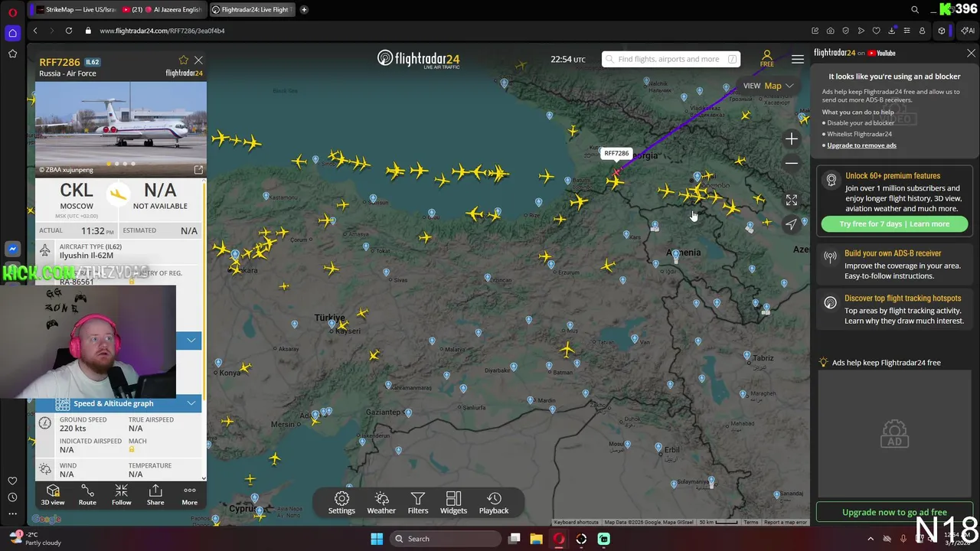Click the Flightradar24 logo
This screenshot has height=551, width=980.
418,59
